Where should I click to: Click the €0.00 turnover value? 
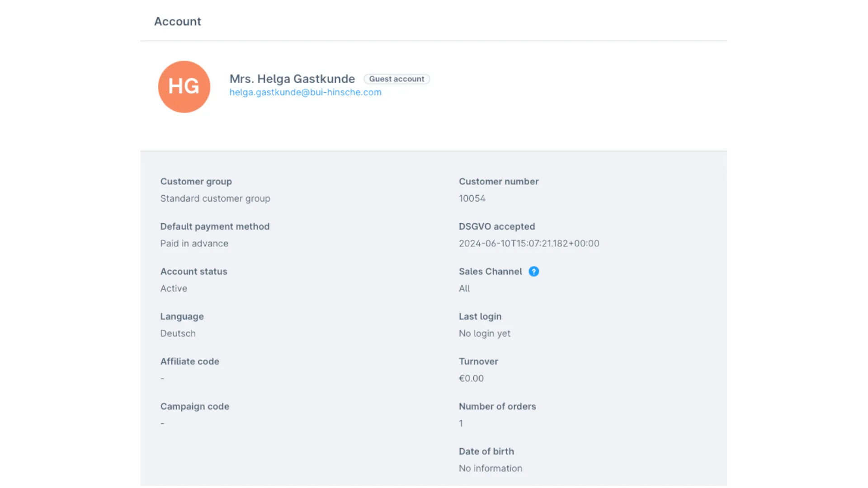point(471,379)
